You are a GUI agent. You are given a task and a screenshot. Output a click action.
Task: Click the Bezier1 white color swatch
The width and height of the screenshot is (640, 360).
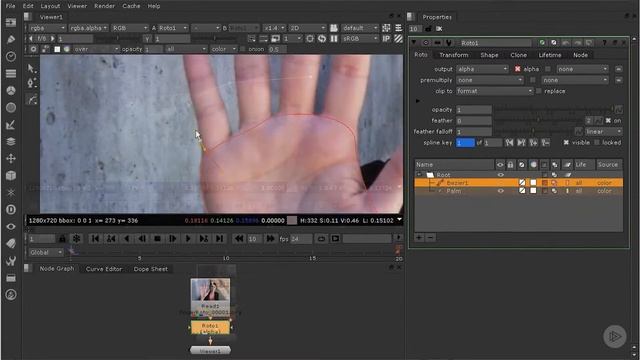[533, 183]
